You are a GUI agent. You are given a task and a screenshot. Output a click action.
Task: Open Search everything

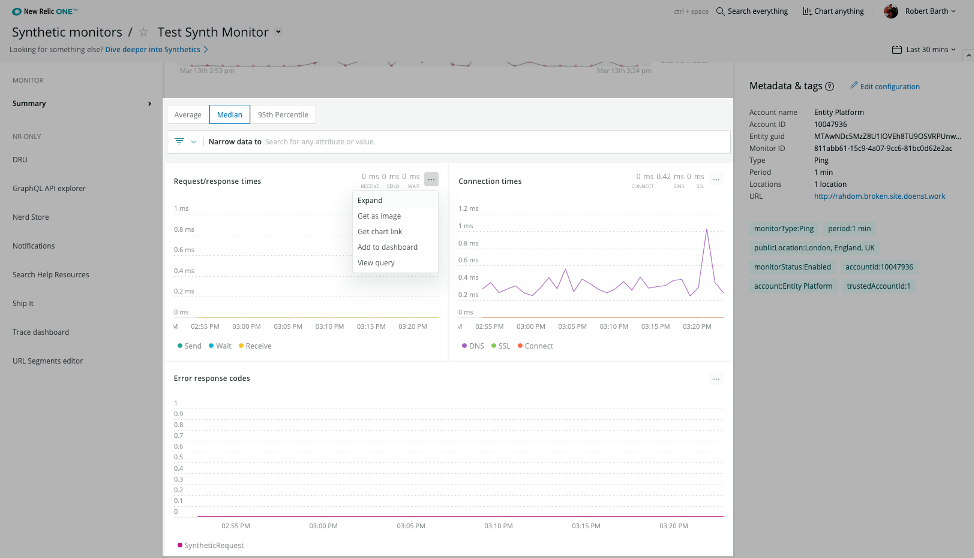[x=752, y=11]
